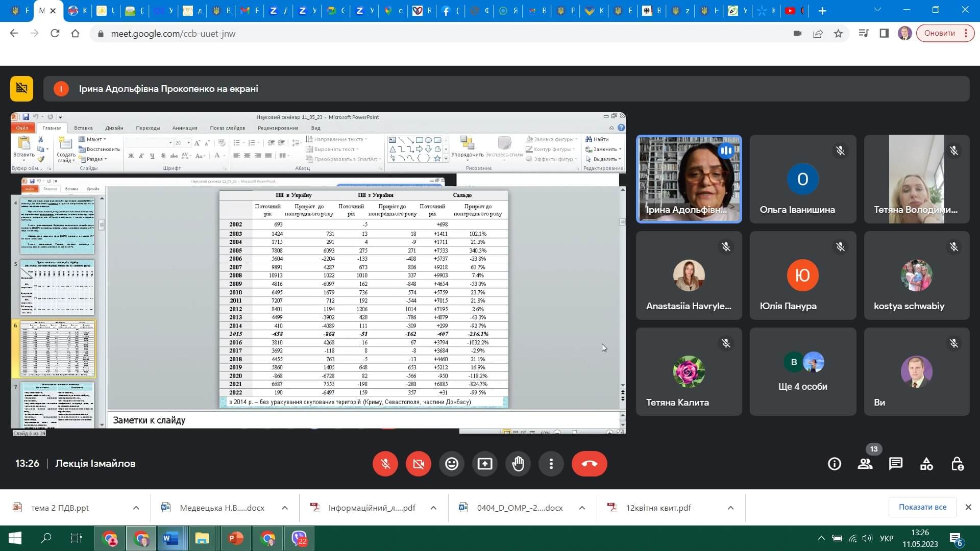980x551 pixels.
Task: Select Ірина Адольфівна participant video tile
Action: tap(689, 179)
